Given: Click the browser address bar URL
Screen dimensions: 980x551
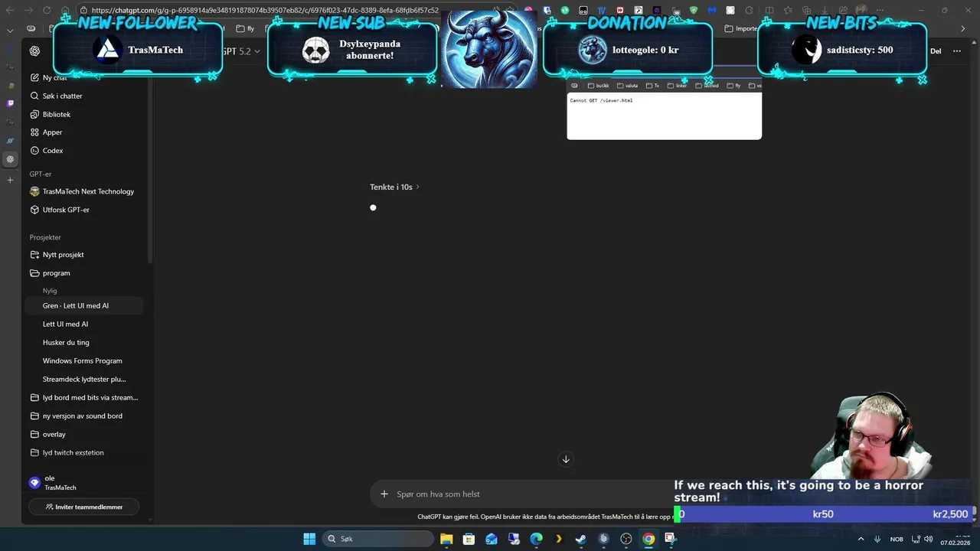Looking at the screenshot, I should click(265, 10).
